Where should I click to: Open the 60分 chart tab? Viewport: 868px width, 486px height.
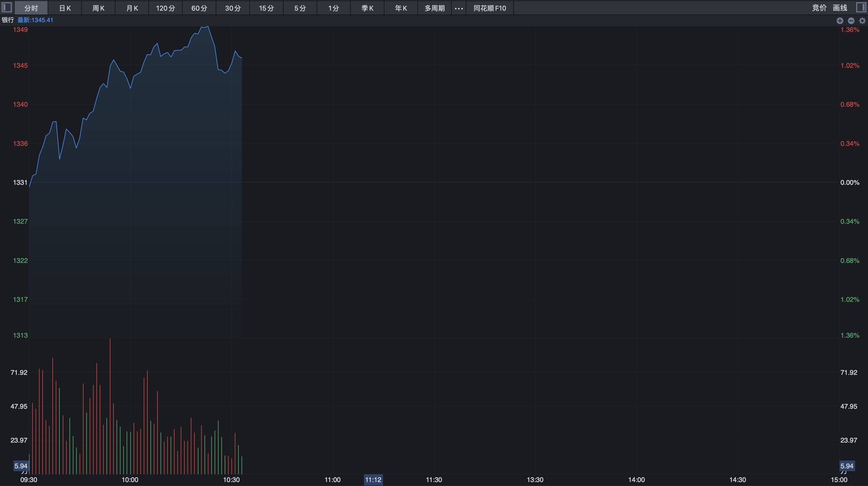199,8
